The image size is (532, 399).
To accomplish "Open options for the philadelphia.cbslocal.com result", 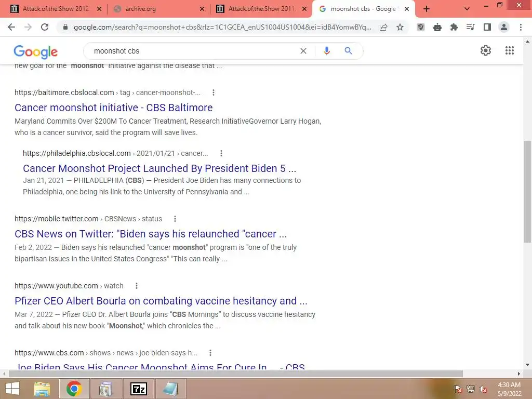I will pos(221,153).
